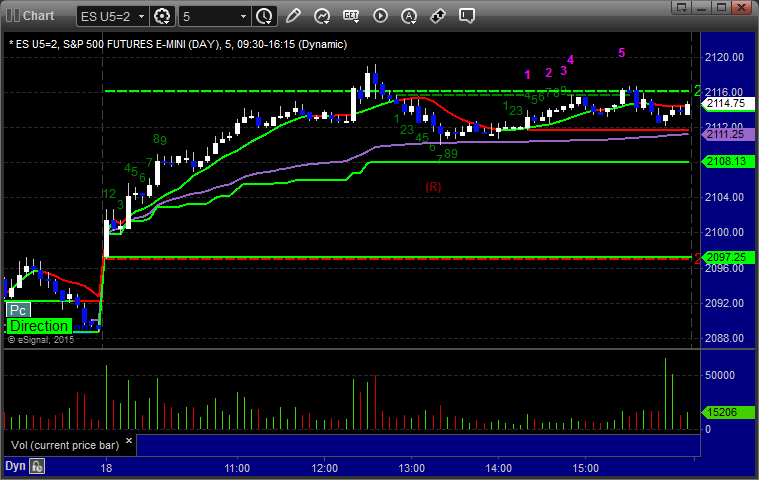
Task: Click the blue bar beside the volume label
Action: (x=418, y=445)
